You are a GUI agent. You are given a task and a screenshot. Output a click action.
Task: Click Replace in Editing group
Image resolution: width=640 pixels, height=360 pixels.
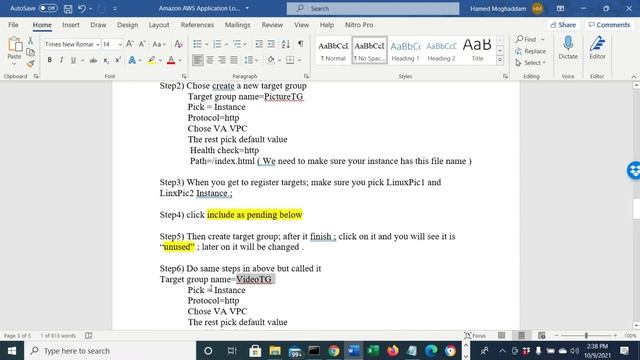[x=530, y=51]
